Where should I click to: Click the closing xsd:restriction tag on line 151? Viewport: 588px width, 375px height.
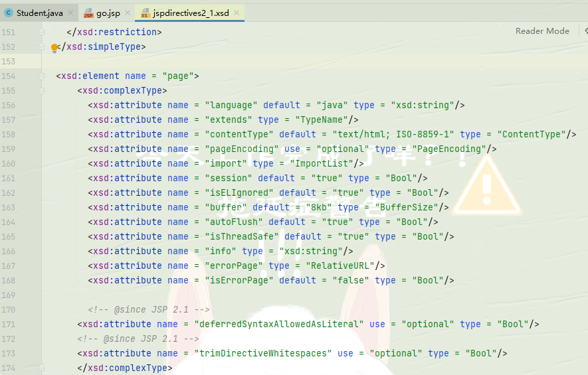(x=114, y=33)
